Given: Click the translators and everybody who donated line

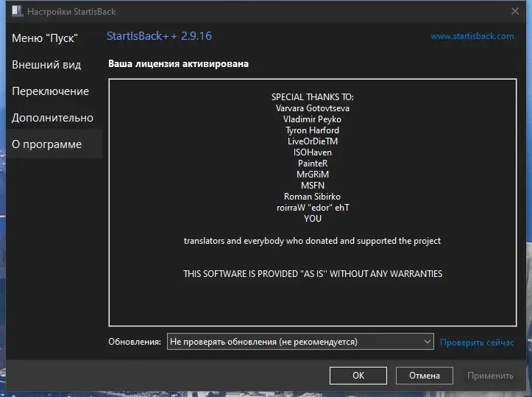Looking at the screenshot, I should 312,241.
